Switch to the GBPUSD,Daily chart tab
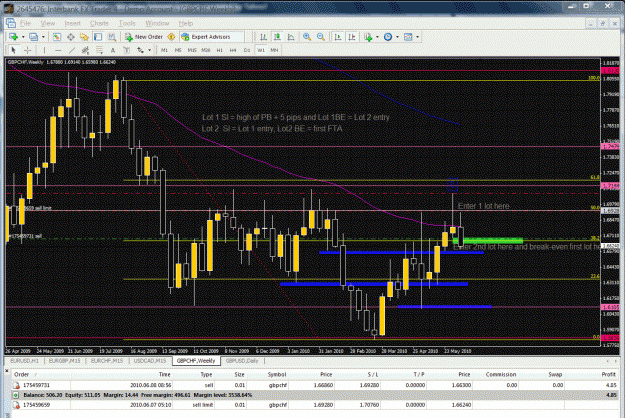 [242, 361]
